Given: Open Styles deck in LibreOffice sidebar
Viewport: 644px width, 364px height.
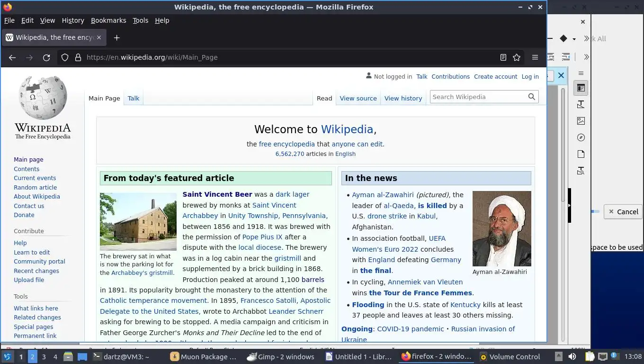Looking at the screenshot, I should tap(581, 104).
